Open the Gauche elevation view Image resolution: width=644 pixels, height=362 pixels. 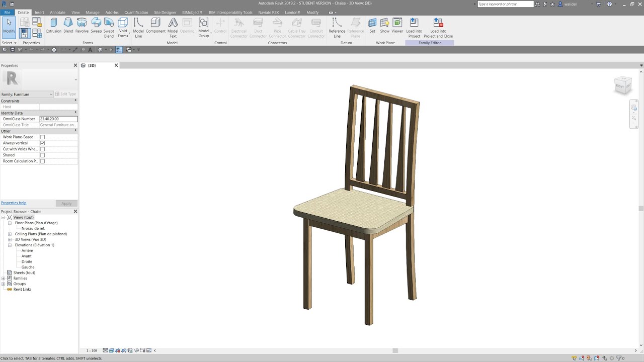coord(28,267)
